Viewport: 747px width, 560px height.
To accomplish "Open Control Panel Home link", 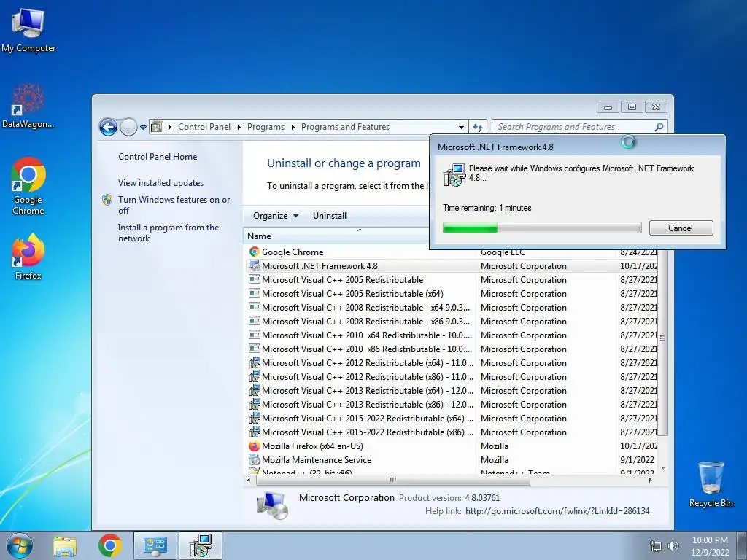I will [x=158, y=157].
